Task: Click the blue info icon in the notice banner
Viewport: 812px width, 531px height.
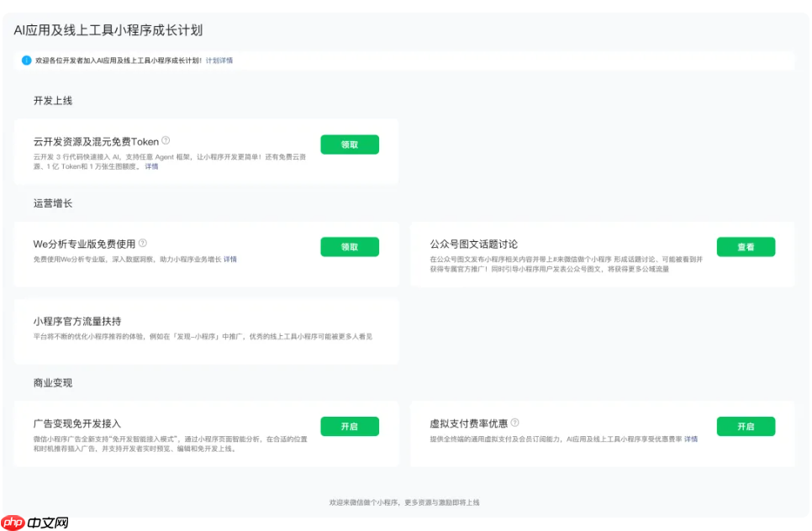Action: pyautogui.click(x=25, y=60)
